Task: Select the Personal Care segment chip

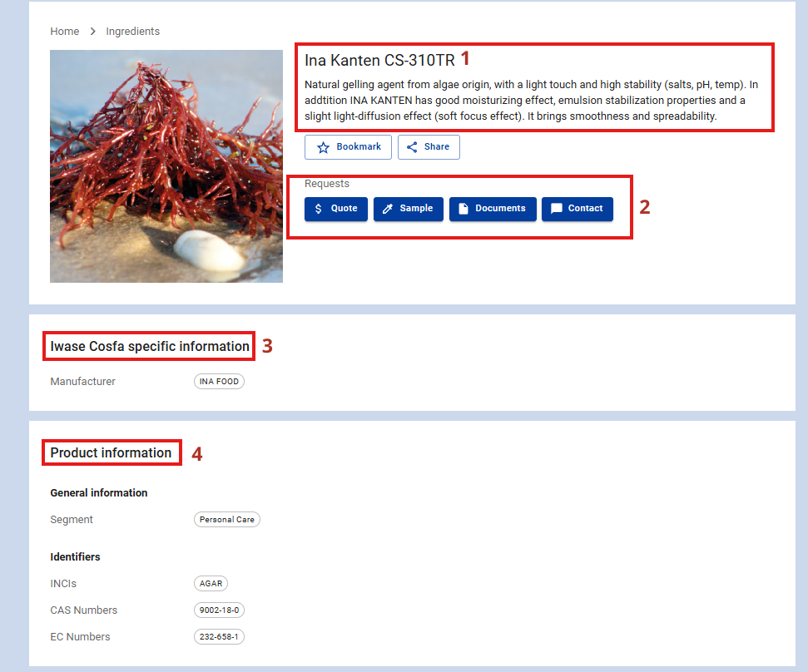Action: [226, 520]
